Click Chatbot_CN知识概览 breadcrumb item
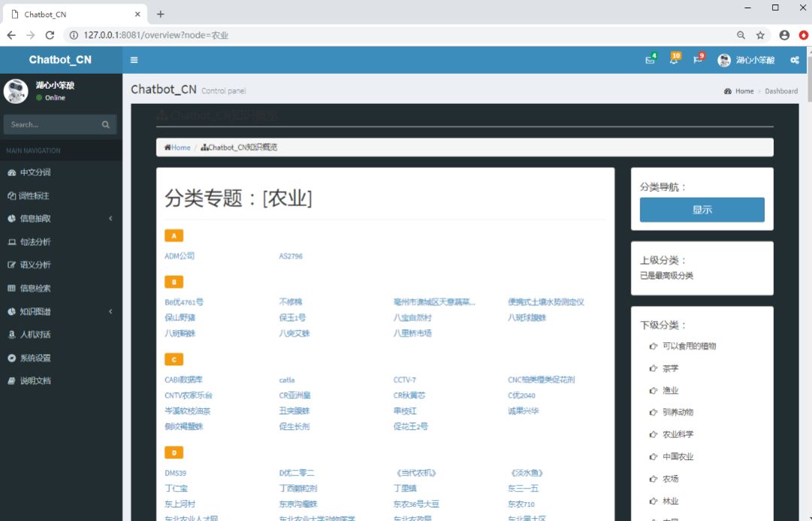This screenshot has height=521, width=812. point(239,147)
